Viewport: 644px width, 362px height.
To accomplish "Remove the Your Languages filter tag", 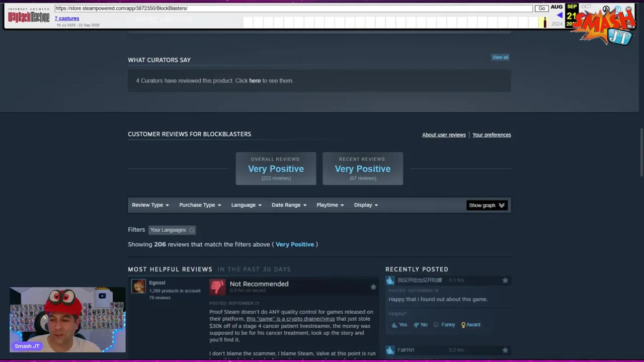I will pyautogui.click(x=192, y=230).
